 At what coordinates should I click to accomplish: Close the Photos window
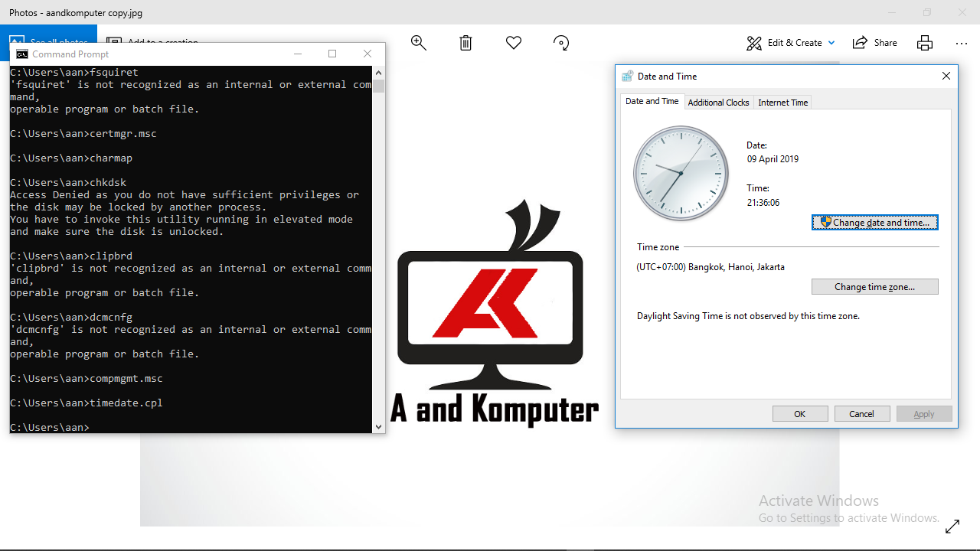point(962,12)
